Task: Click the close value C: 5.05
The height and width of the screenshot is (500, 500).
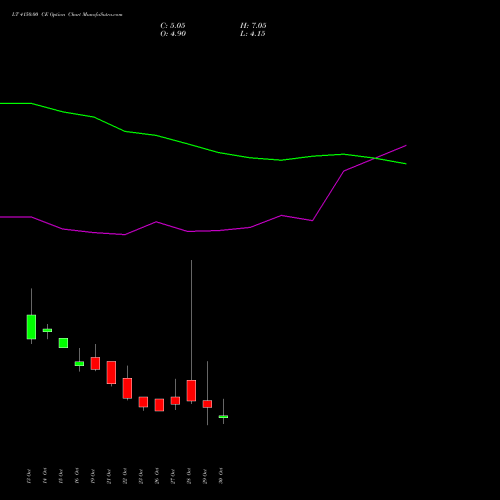Action: 173,26
